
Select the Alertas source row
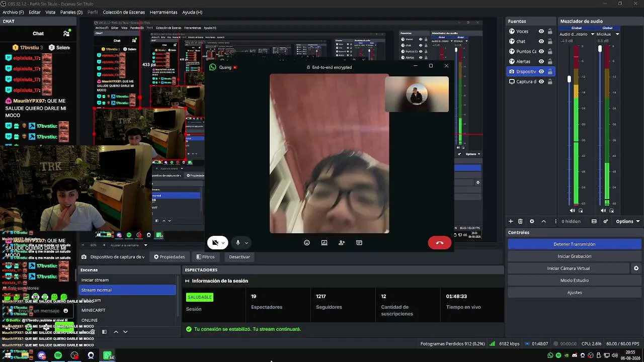tap(531, 61)
